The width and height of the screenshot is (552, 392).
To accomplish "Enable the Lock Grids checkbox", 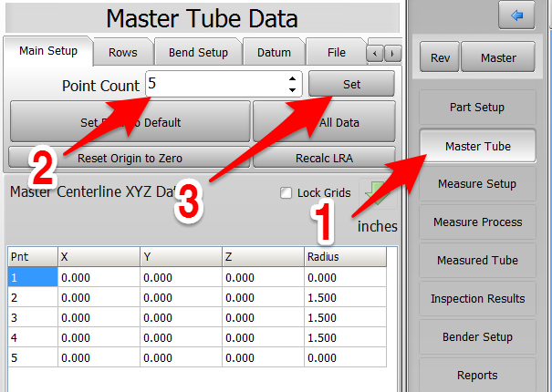I will [x=286, y=193].
